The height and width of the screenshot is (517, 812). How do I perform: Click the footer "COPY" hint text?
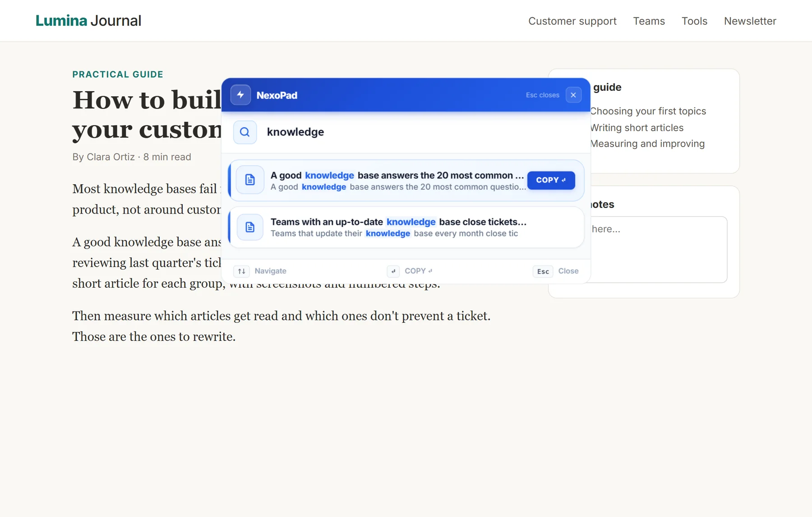click(x=418, y=271)
